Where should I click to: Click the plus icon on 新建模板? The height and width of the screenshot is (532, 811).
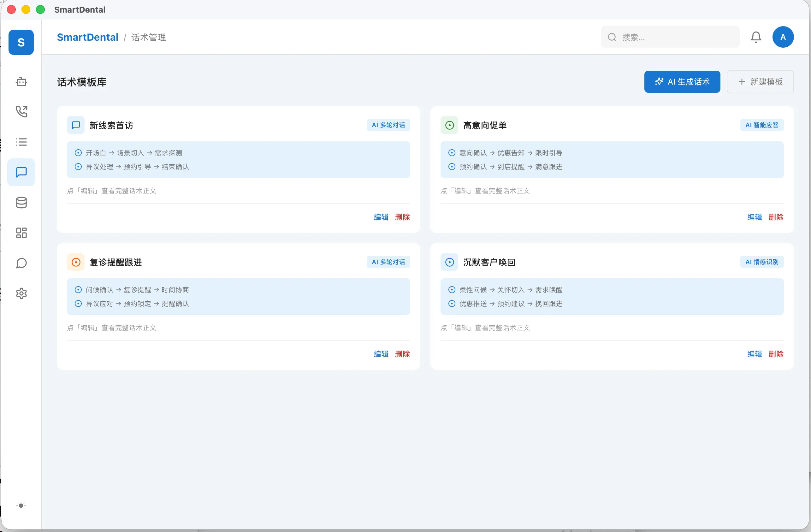coord(742,82)
